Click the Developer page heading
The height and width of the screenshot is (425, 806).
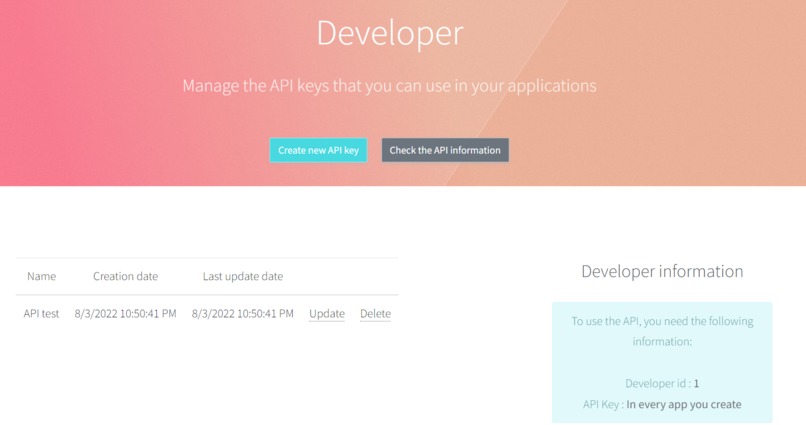[390, 33]
